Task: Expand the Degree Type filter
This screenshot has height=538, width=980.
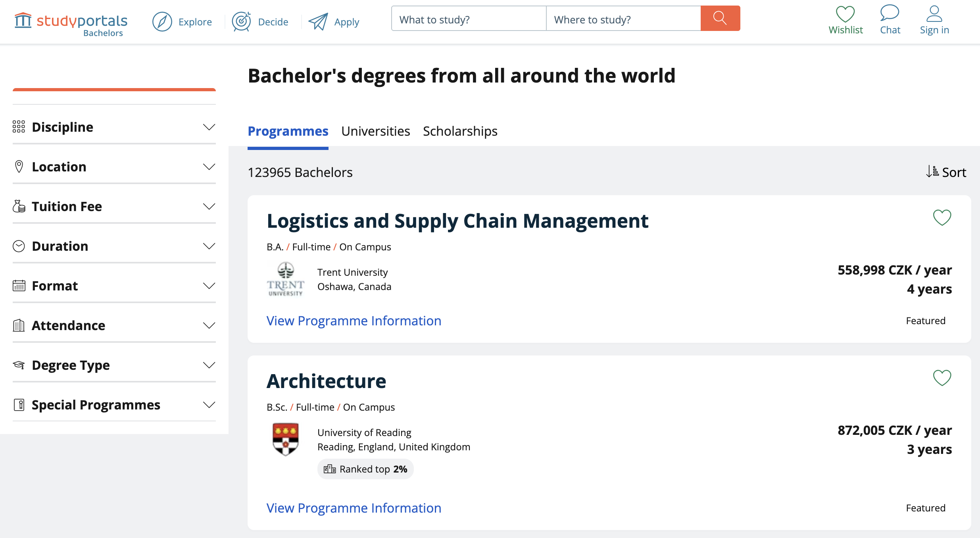Action: pyautogui.click(x=114, y=365)
